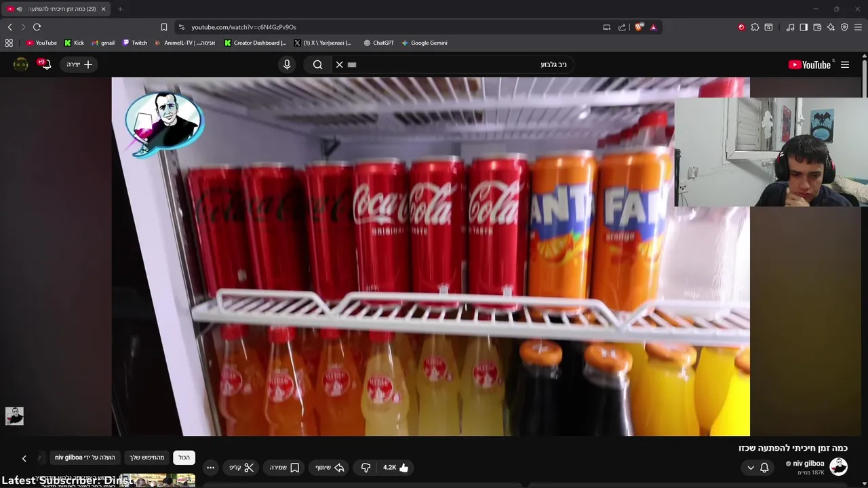The height and width of the screenshot is (488, 868).
Task: Mute the tab via its speaker icon
Action: pyautogui.click(x=19, y=9)
